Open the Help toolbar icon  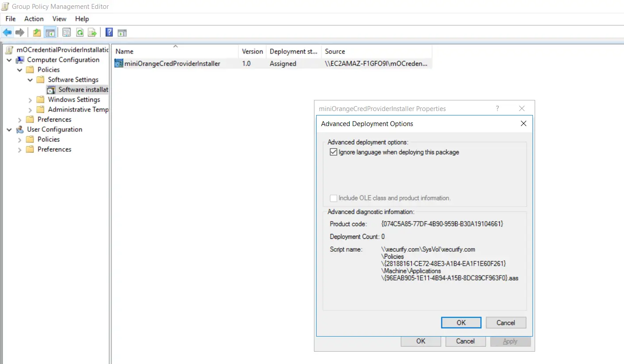click(x=109, y=32)
